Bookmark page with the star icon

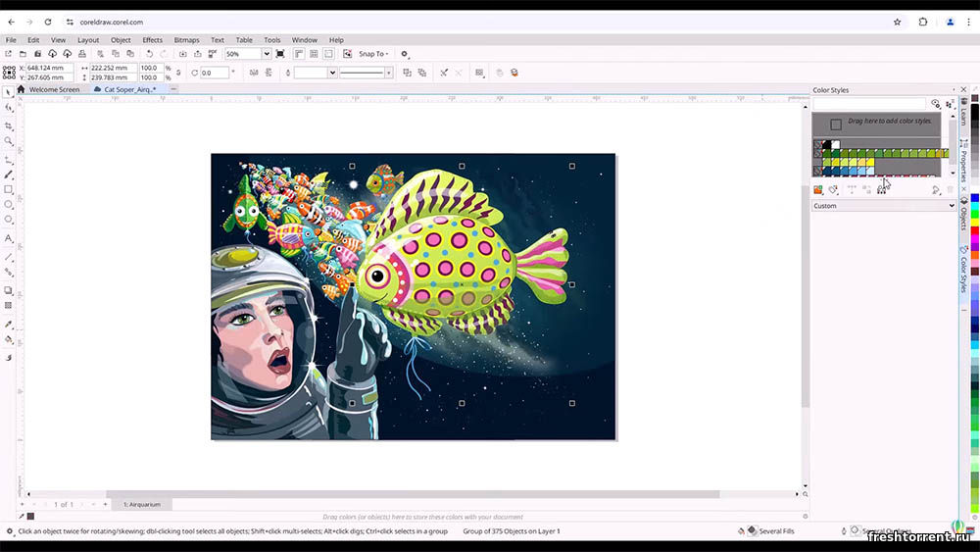click(897, 22)
